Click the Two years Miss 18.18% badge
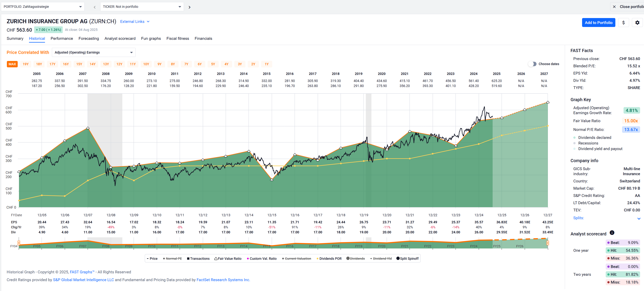This screenshot has height=291, width=644. click(623, 282)
